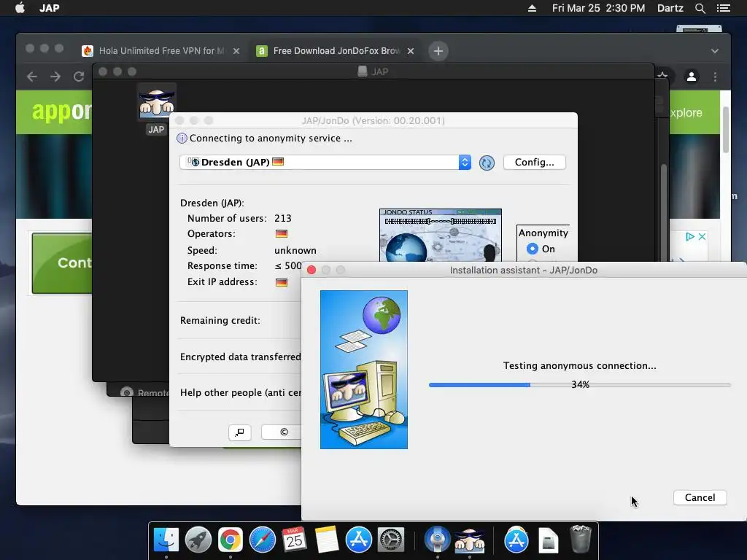Image resolution: width=747 pixels, height=560 pixels.
Task: Reload the browser page
Action: 79,77
